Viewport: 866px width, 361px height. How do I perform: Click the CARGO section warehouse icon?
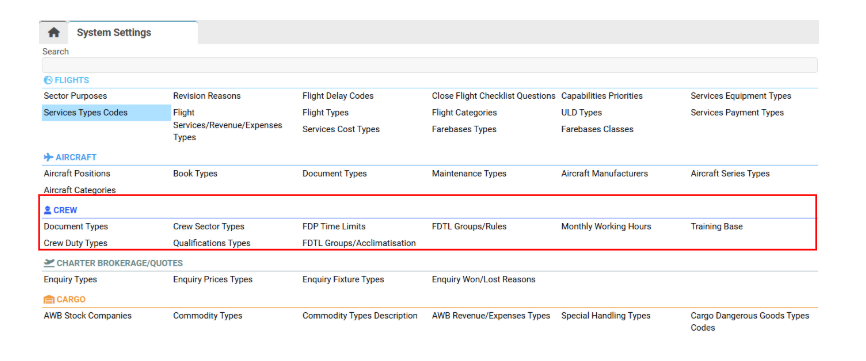click(49, 299)
